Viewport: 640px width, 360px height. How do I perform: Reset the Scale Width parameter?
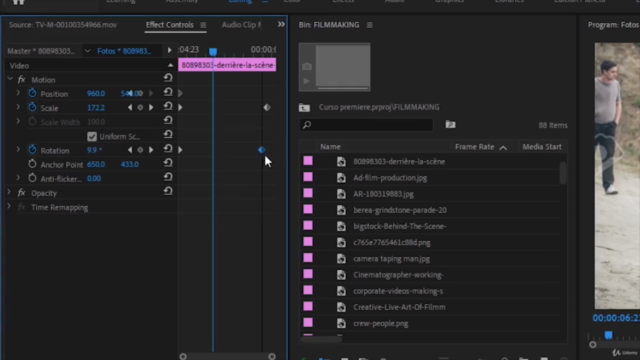[168, 121]
